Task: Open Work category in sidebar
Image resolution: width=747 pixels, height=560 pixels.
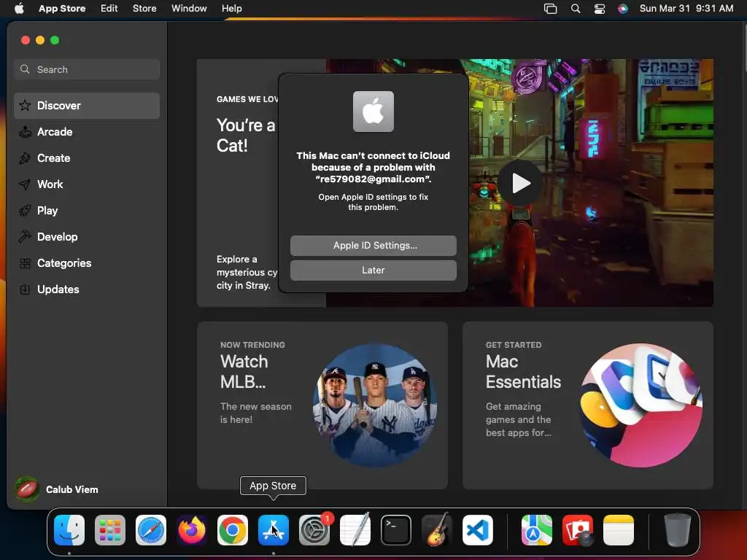Action: [87, 184]
